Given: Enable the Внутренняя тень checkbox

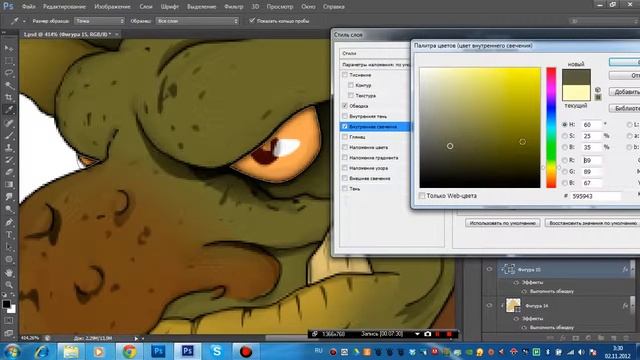Looking at the screenshot, I should pyautogui.click(x=345, y=116).
